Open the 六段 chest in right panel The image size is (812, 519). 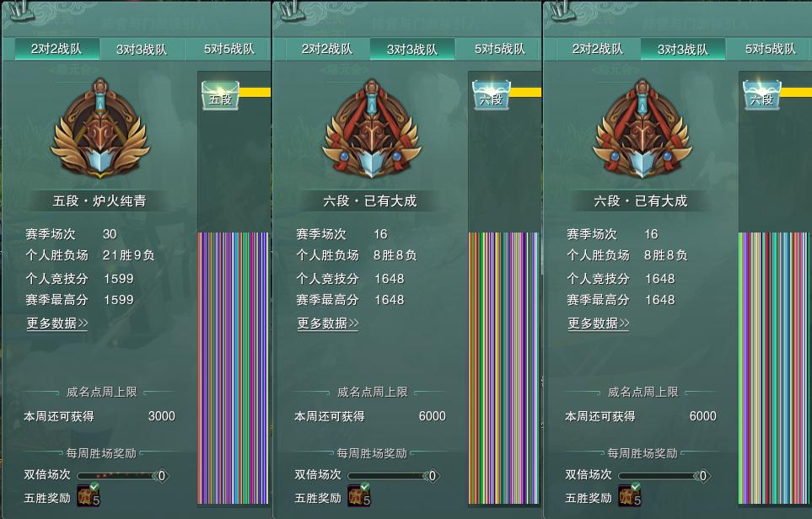click(761, 95)
